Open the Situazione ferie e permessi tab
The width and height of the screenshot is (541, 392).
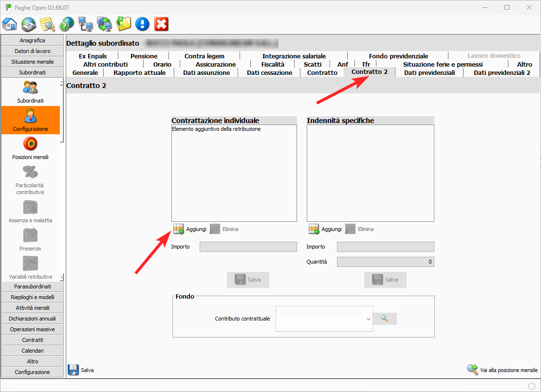tap(442, 64)
